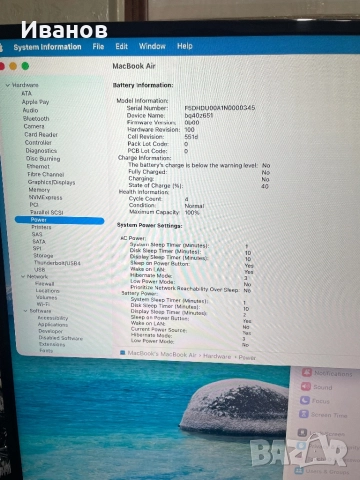Collapse the Network section
The height and width of the screenshot is (480, 360).
23,277
